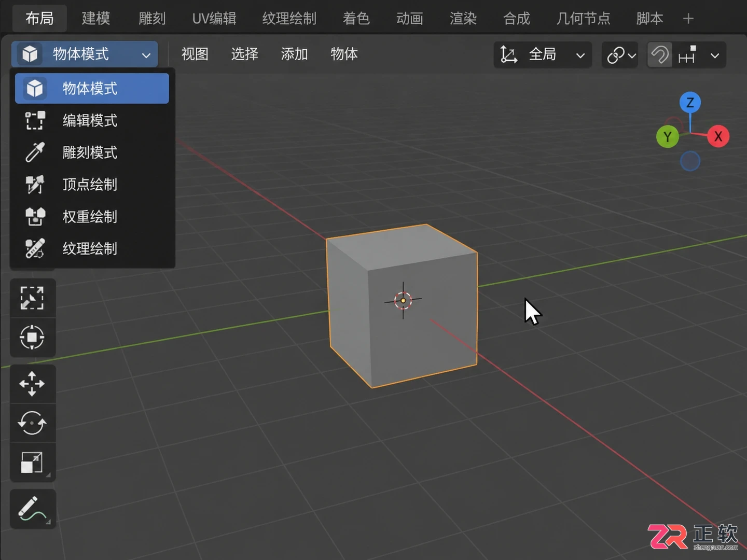Switch to the 合成 (Compositing) workspace tab
The image size is (747, 560).
[x=517, y=19]
